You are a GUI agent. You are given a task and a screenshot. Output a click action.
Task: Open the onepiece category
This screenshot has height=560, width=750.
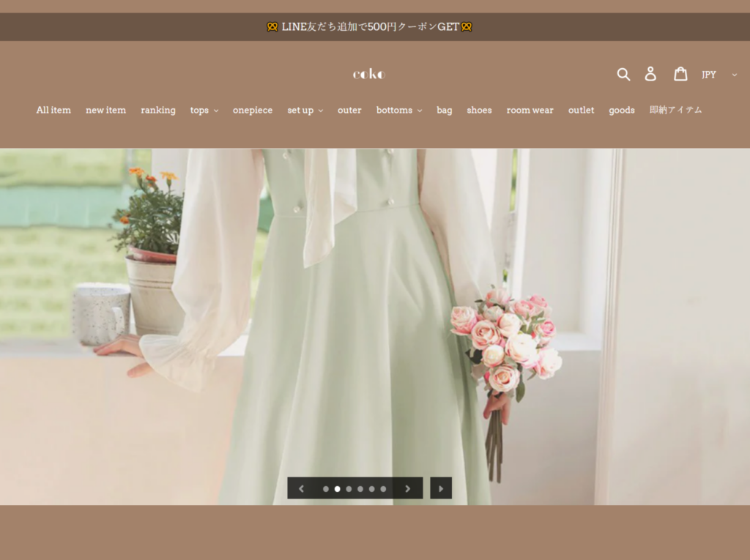coord(253,110)
